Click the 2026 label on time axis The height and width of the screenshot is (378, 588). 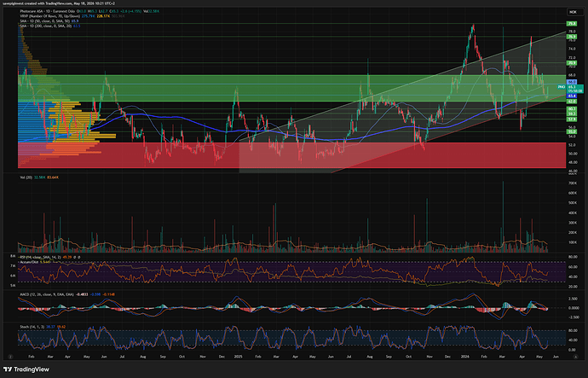point(465,357)
